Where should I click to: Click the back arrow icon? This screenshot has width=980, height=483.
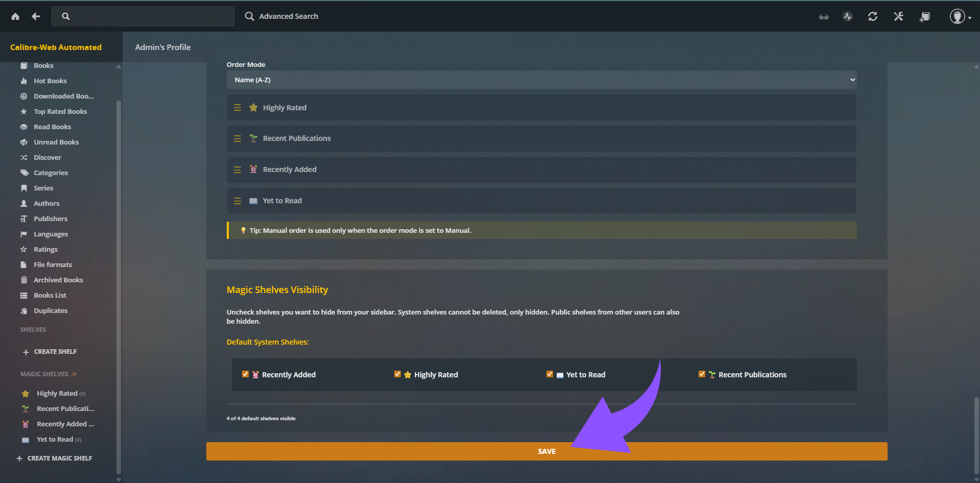[x=36, y=16]
